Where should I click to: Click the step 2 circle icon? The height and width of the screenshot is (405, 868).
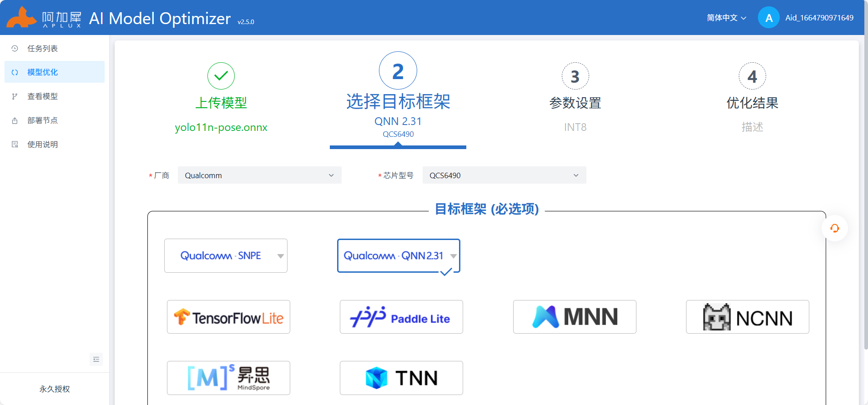[398, 70]
